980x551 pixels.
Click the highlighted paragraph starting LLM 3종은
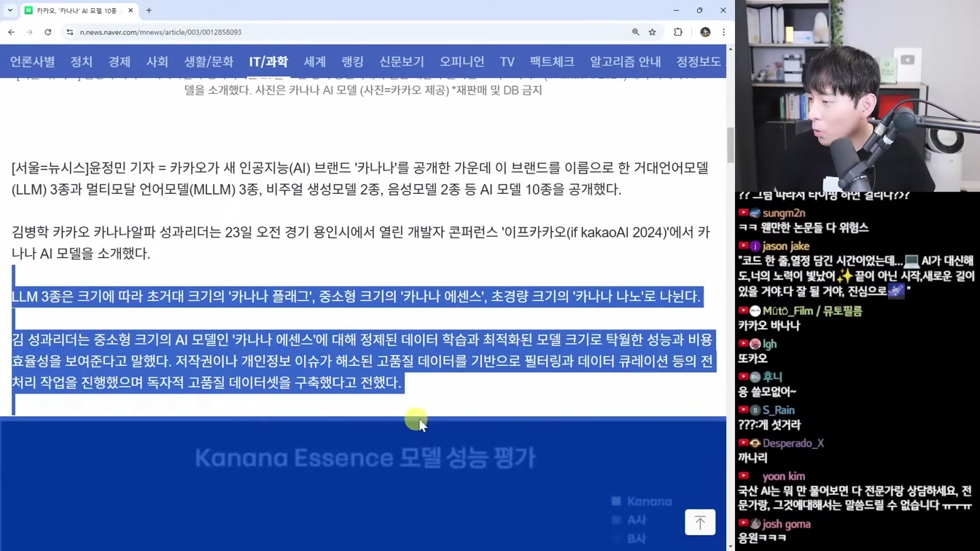[x=356, y=297]
